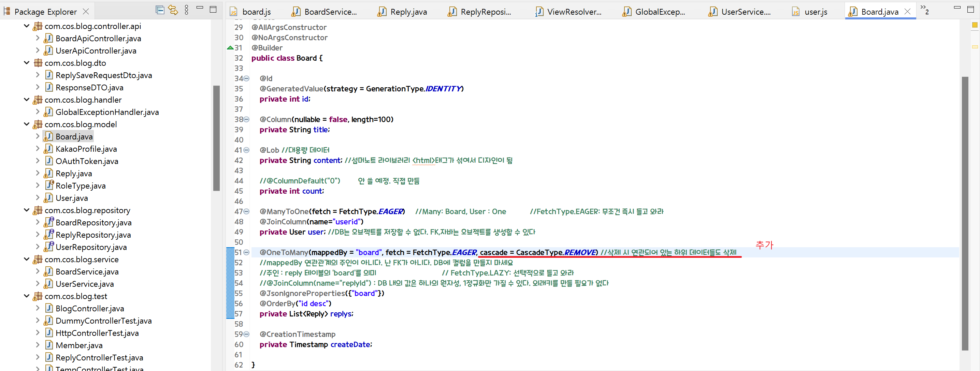Collapse the com.cos.blog.handler package

coord(27,100)
